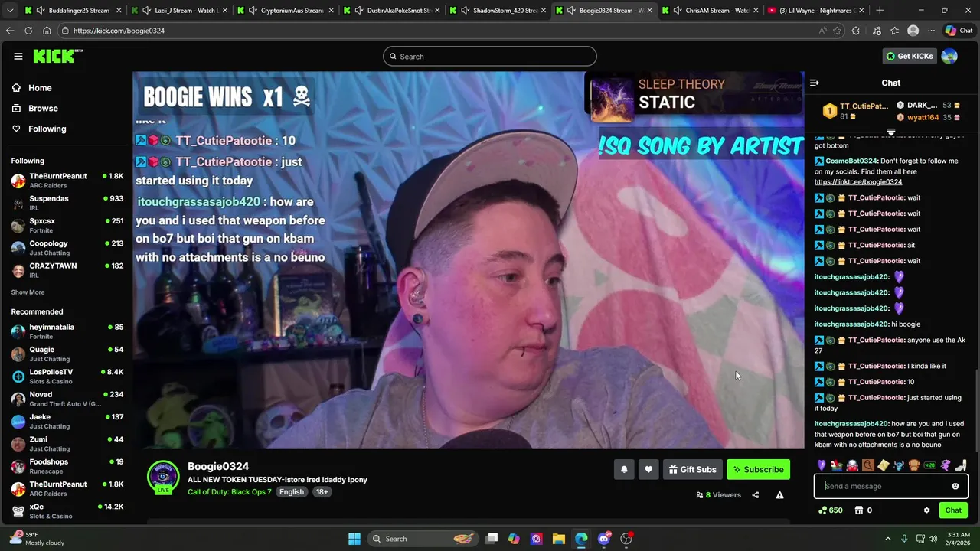Open Copilot Chat in browser
Screen dimensions: 980x551
(959, 31)
